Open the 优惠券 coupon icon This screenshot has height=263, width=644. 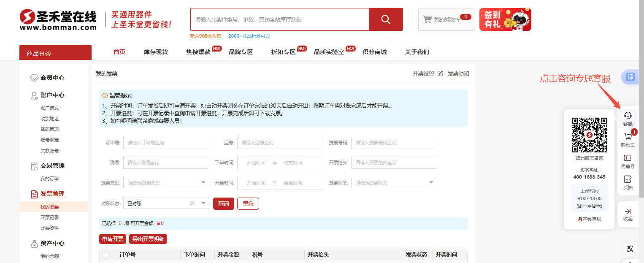pyautogui.click(x=628, y=161)
